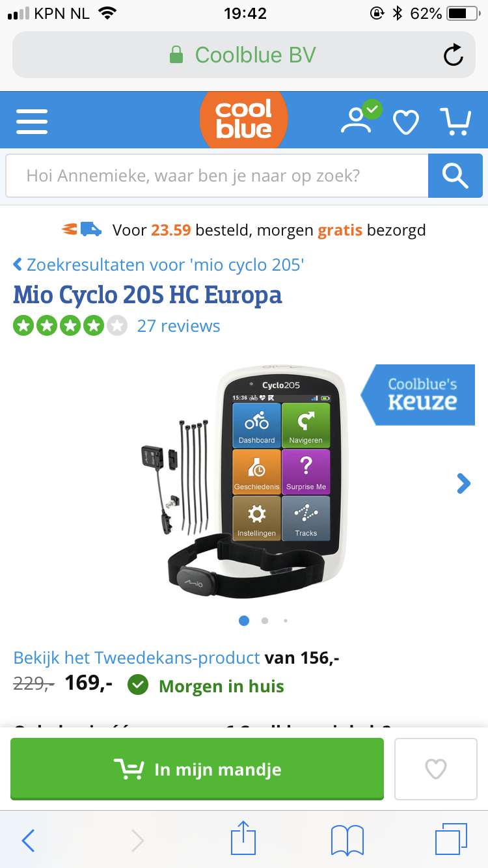Tap the Coolblue logo
Image resolution: width=488 pixels, height=868 pixels.
coord(243,120)
